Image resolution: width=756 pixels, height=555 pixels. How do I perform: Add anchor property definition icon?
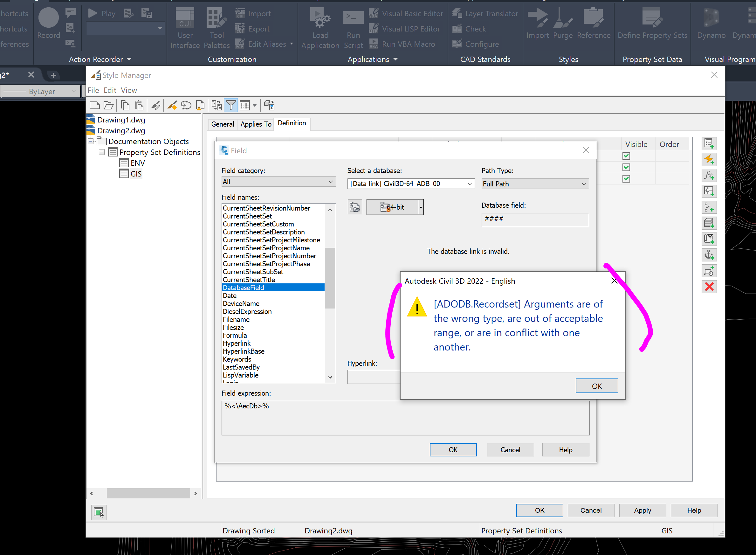(x=709, y=255)
